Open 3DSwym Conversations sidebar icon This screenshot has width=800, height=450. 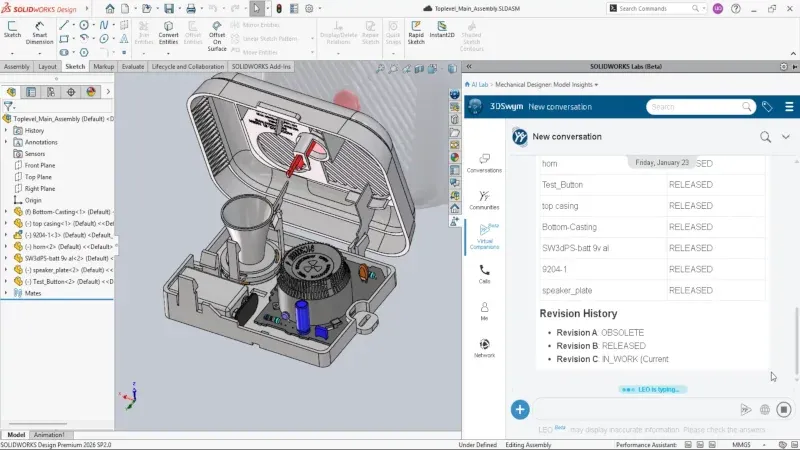coord(484,163)
